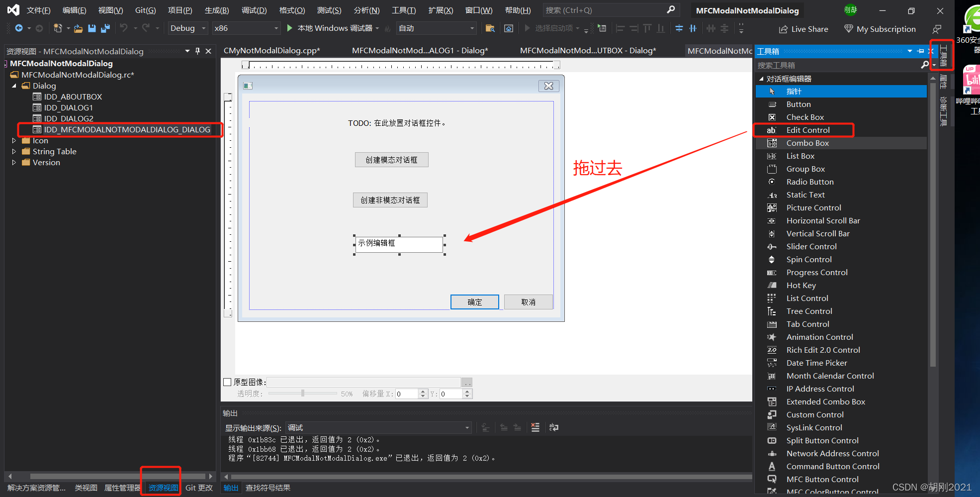
Task: Select the Progress Control in toolbox
Action: 841,272
